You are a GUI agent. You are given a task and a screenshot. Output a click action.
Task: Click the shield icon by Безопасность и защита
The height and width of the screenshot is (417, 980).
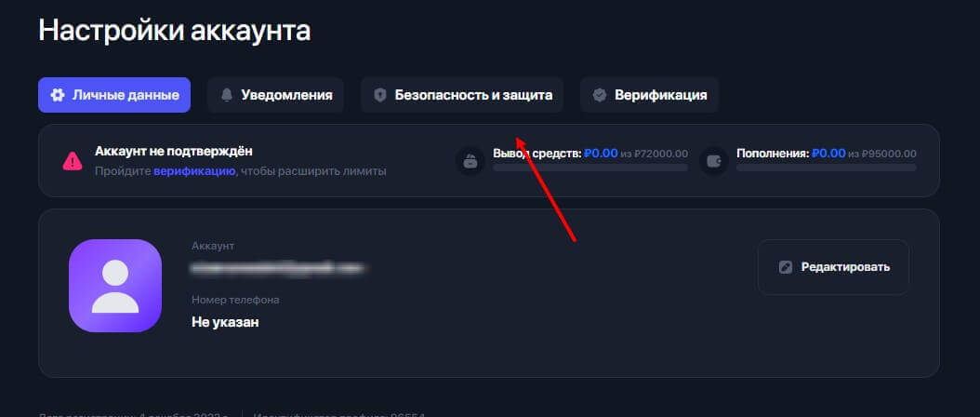pos(380,95)
